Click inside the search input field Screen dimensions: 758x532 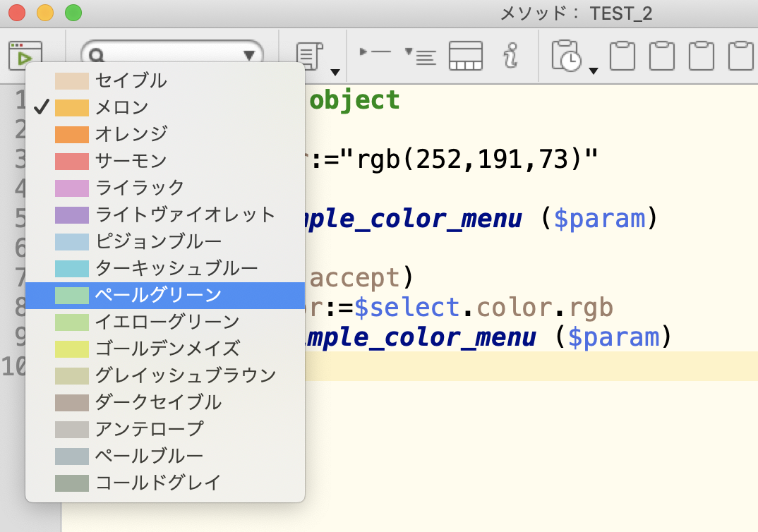point(169,55)
